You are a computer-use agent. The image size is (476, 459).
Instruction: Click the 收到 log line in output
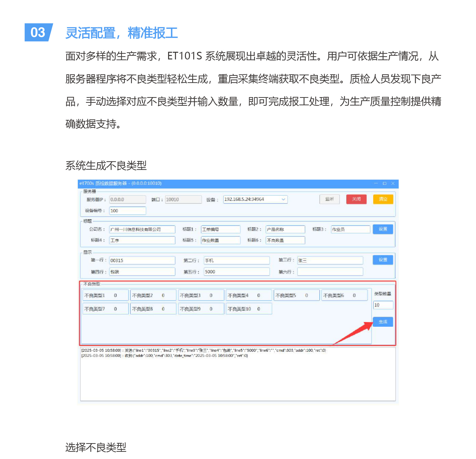(x=165, y=356)
